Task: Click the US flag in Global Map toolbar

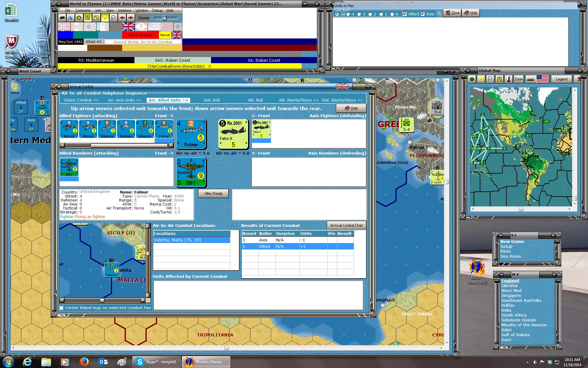Action: tap(543, 79)
